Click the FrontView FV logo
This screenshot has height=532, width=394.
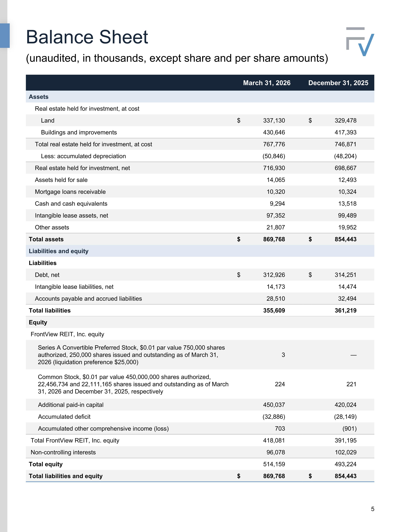(360, 42)
